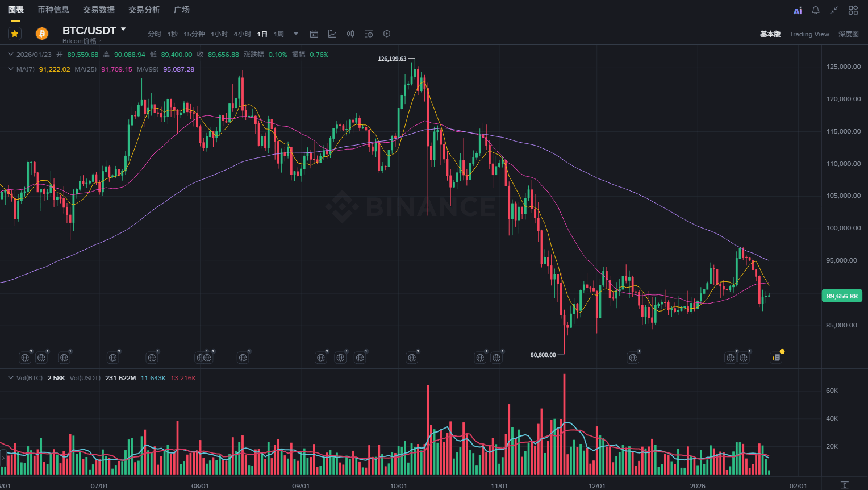
Task: Open the layout grid widgets icon
Action: pos(853,10)
